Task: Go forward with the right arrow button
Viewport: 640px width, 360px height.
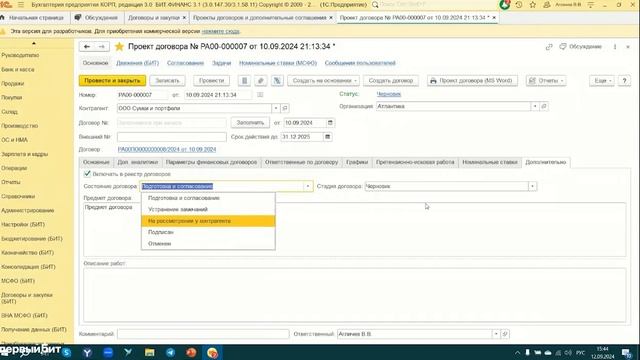Action: [x=102, y=47]
